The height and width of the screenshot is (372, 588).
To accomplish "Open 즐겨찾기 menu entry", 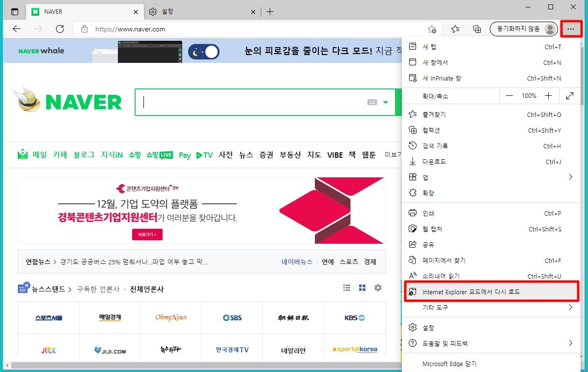I will [491, 115].
